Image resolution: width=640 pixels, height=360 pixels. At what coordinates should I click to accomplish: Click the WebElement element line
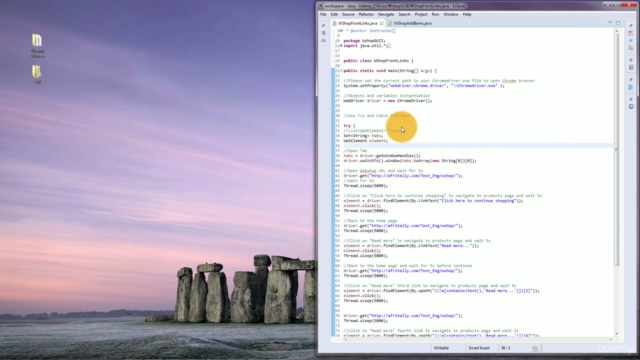tap(366, 141)
